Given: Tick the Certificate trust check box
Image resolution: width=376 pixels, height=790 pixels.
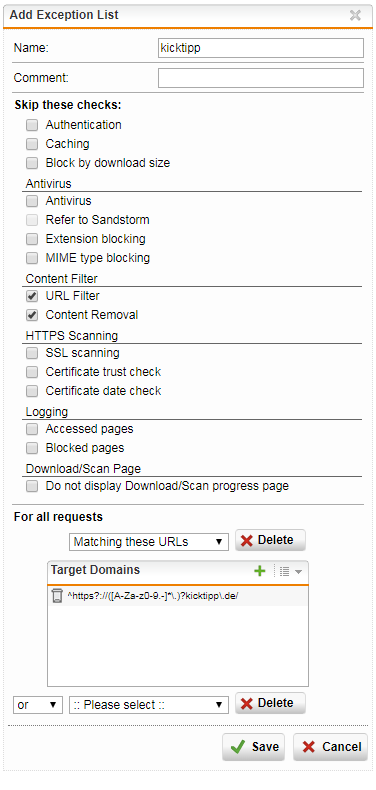Looking at the screenshot, I should tap(32, 372).
